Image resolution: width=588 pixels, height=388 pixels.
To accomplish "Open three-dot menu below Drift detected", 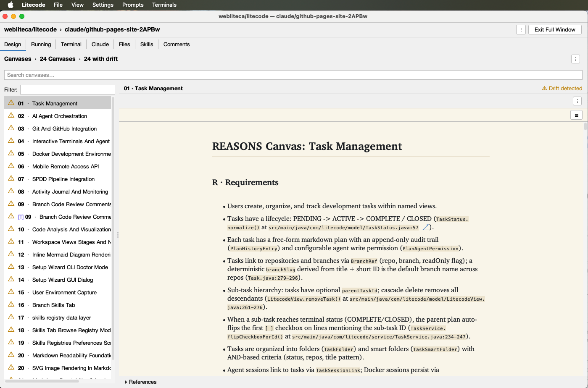I will pyautogui.click(x=577, y=101).
